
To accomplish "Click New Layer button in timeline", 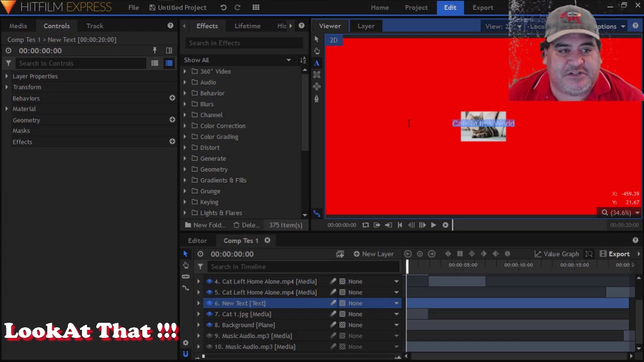I will click(373, 254).
